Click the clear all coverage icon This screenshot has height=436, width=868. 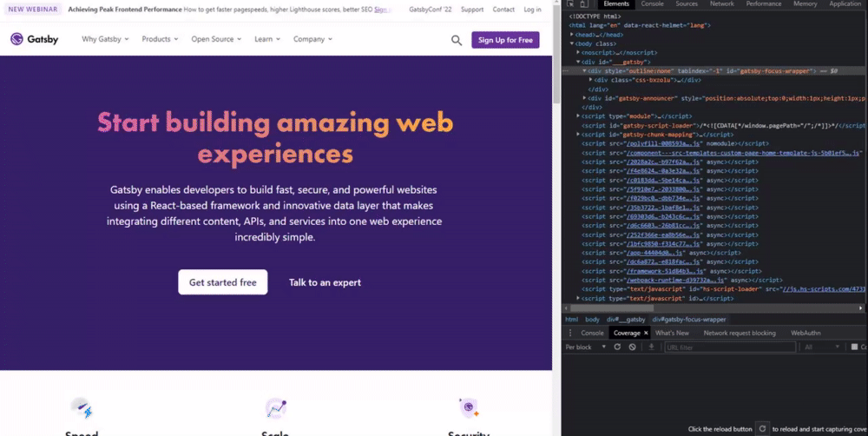click(x=632, y=347)
